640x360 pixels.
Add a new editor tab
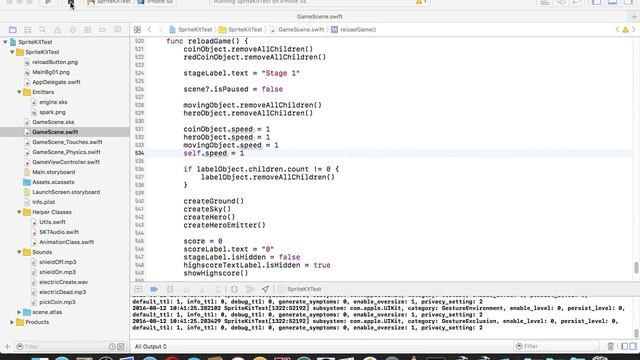634,17
